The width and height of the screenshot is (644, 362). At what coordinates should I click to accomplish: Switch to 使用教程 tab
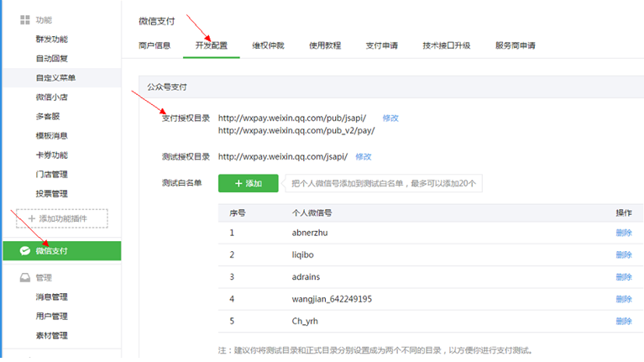[325, 45]
